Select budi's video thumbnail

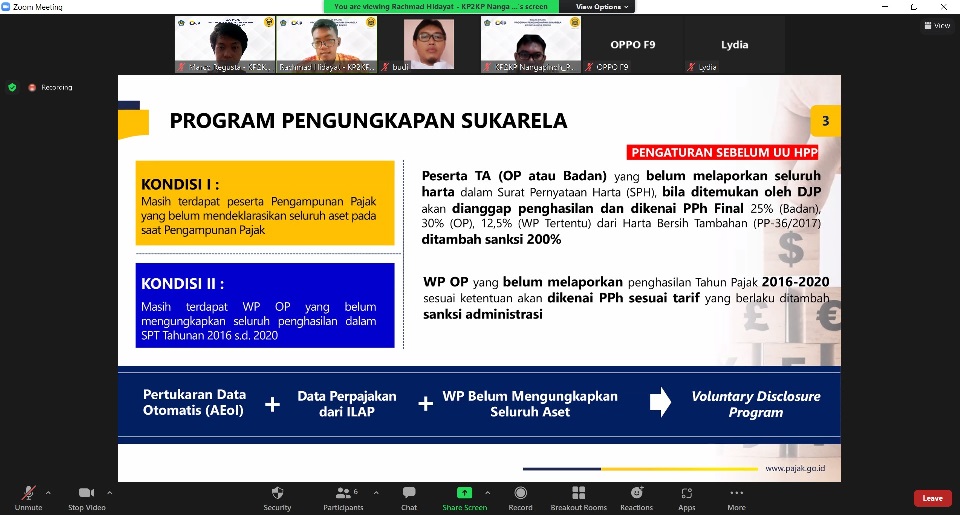pyautogui.click(x=428, y=45)
